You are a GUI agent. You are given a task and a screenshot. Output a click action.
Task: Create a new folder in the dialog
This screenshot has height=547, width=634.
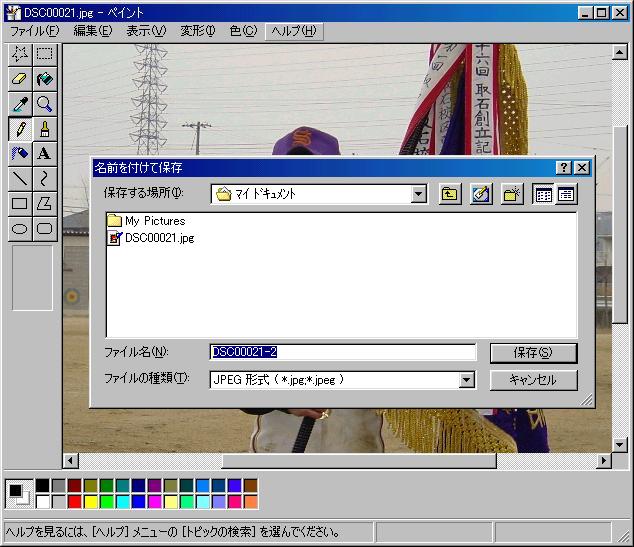tap(512, 194)
